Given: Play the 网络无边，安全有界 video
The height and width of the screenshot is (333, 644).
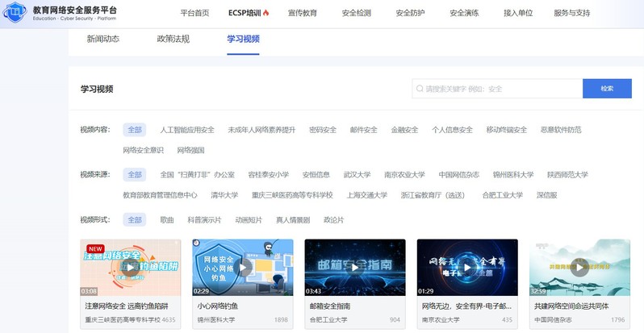Looking at the screenshot, I should [x=467, y=267].
